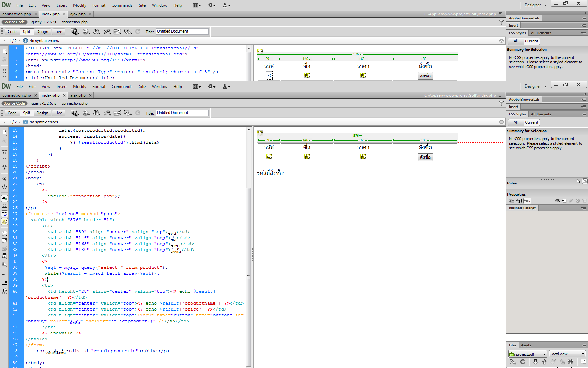Dismiss syntax info bar in lower window
This screenshot has width=588, height=368.
point(502,122)
